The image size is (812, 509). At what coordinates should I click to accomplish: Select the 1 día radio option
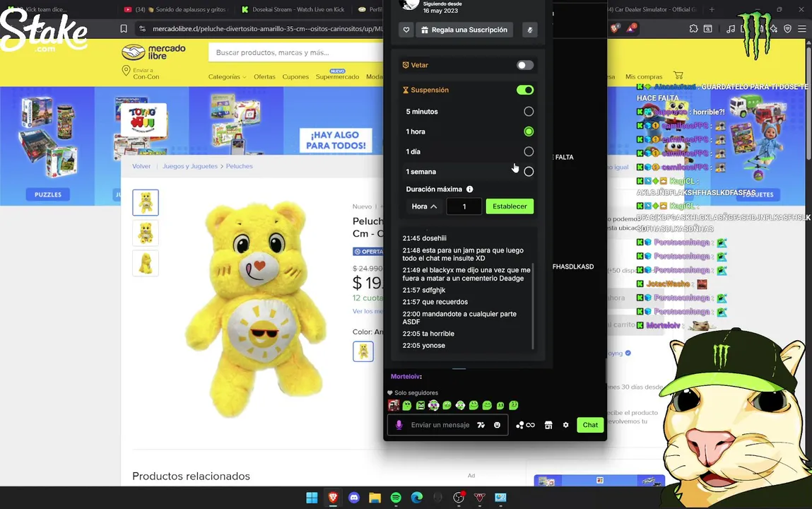pos(529,152)
